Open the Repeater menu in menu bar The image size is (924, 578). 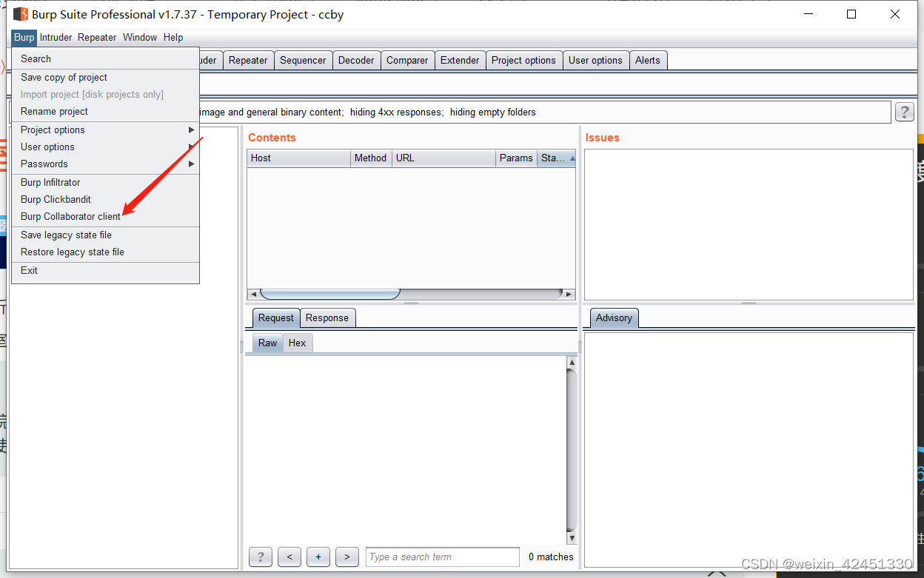(97, 37)
